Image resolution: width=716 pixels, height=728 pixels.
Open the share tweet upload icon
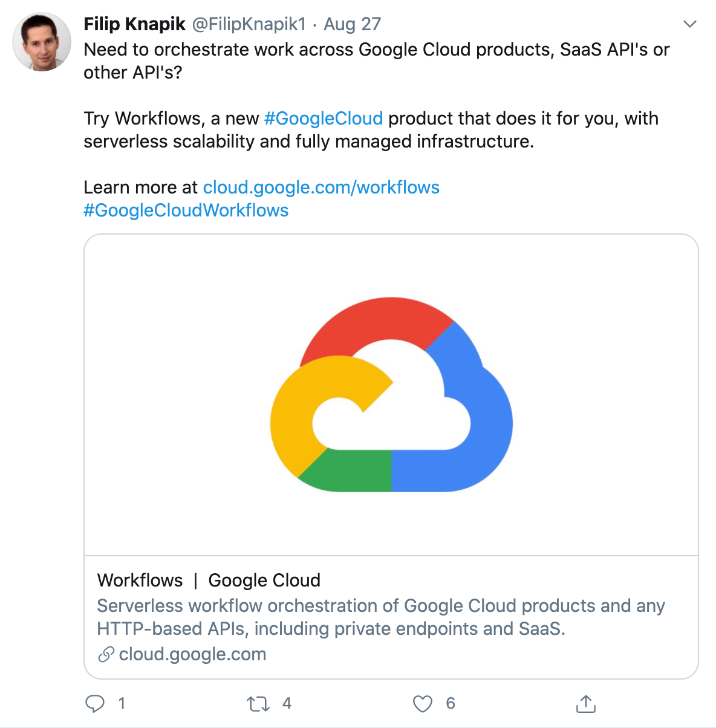[585, 703]
